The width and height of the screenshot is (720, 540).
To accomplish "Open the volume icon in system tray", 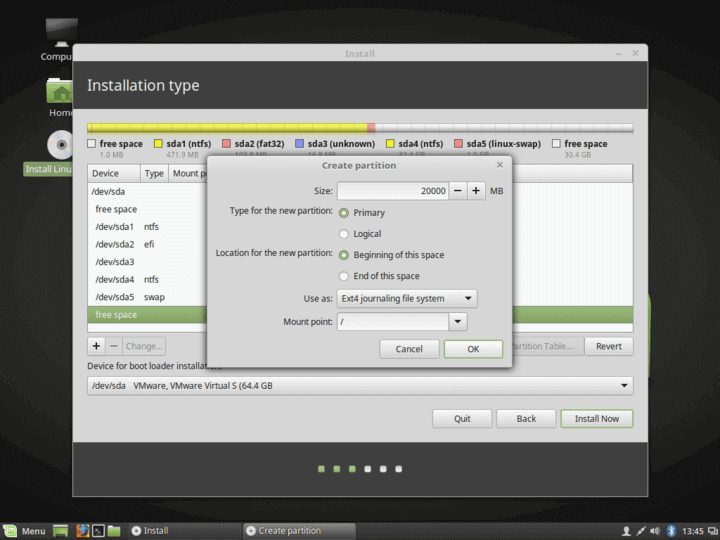I will pos(655,530).
